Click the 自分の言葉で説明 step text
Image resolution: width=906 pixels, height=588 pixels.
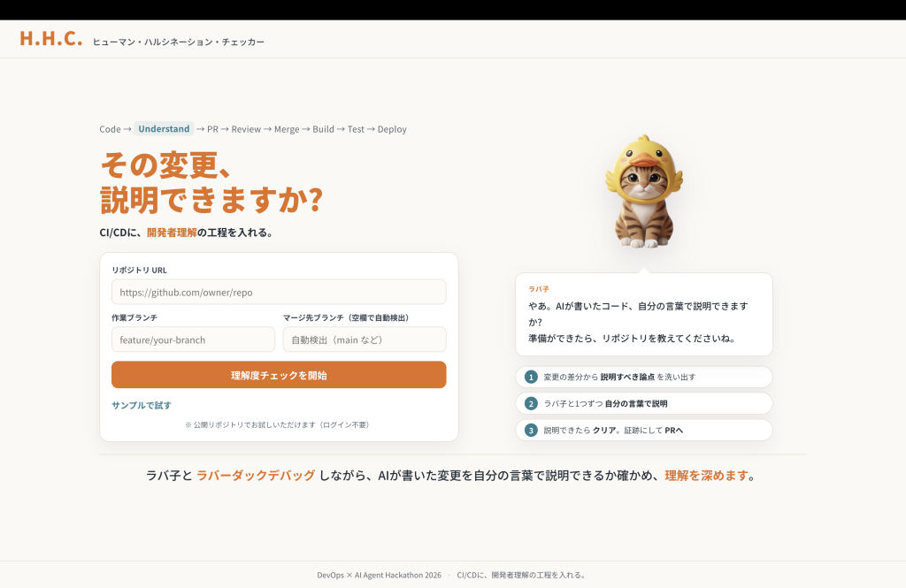coord(636,404)
